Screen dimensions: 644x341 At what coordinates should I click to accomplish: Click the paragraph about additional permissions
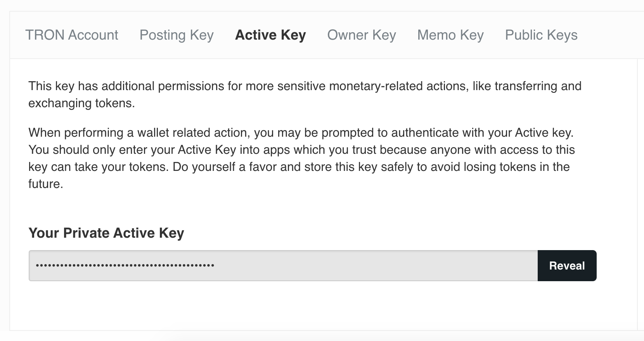pyautogui.click(x=305, y=86)
